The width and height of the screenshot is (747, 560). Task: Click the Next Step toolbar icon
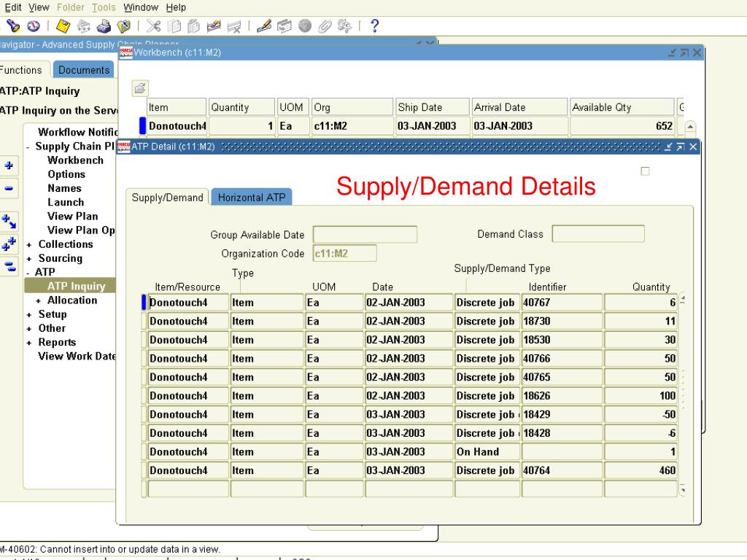pyautogui.click(x=83, y=26)
